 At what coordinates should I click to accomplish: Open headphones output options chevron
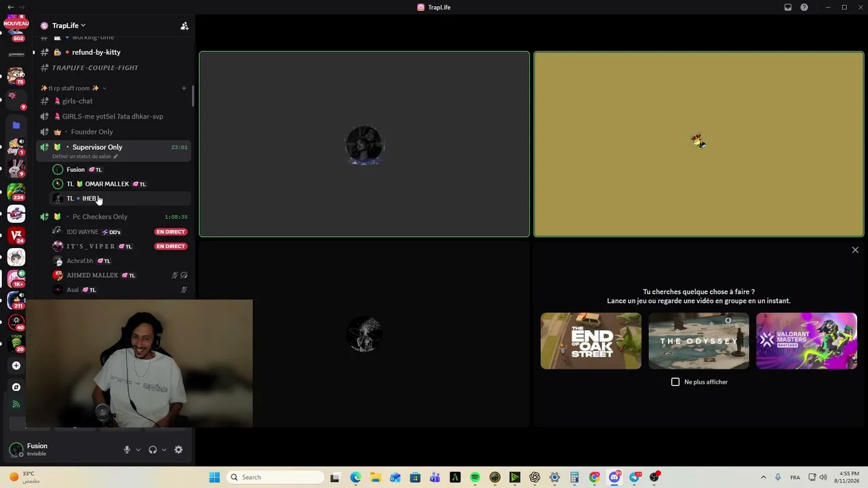point(164,449)
